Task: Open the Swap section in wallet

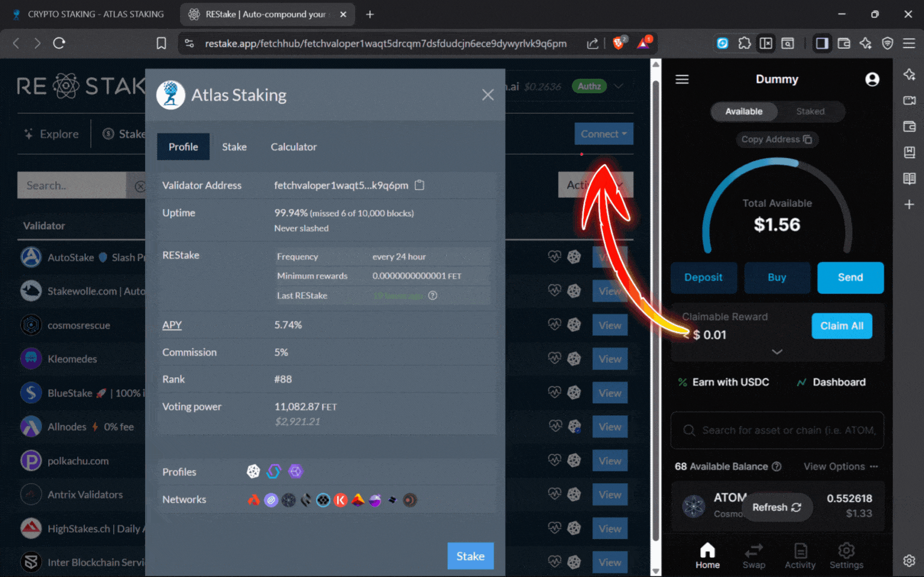Action: (754, 555)
